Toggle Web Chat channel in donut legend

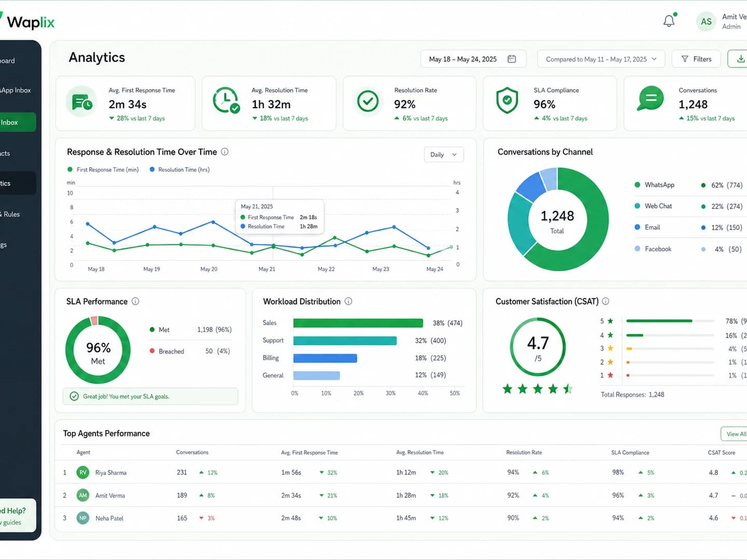[653, 206]
